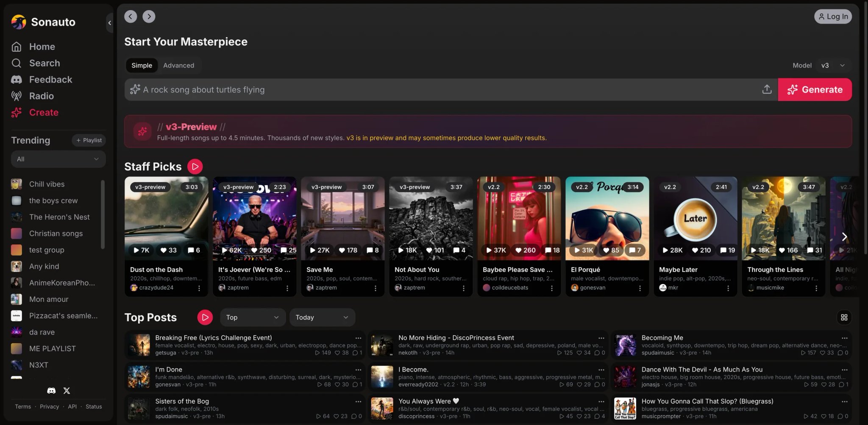Go forward with the right arrow button
The image size is (868, 425).
pos(149,16)
